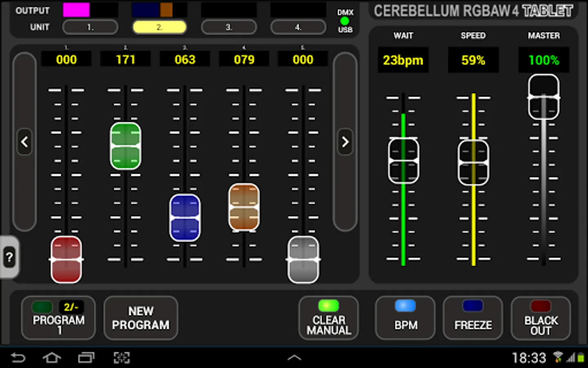Click the 100% master value display
Screen dimensions: 588x368
(x=543, y=60)
